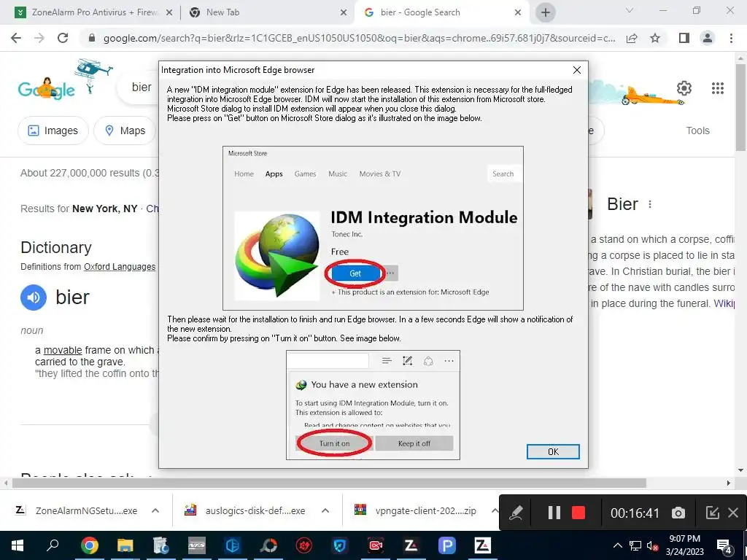Open the blue P taskbar app
The image size is (747, 560).
[x=447, y=545]
